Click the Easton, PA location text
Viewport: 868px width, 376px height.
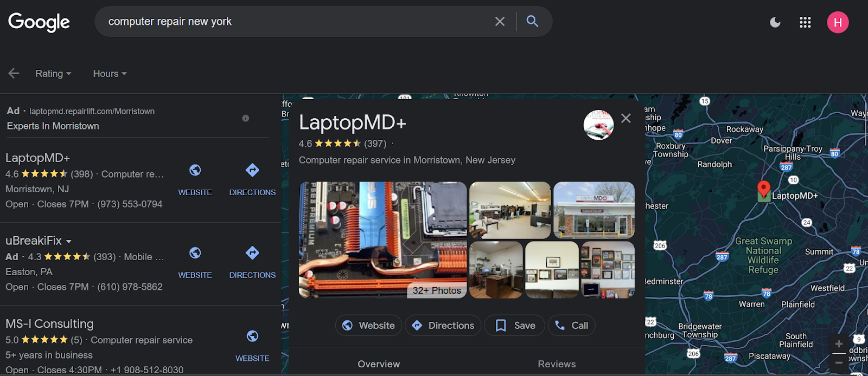29,272
